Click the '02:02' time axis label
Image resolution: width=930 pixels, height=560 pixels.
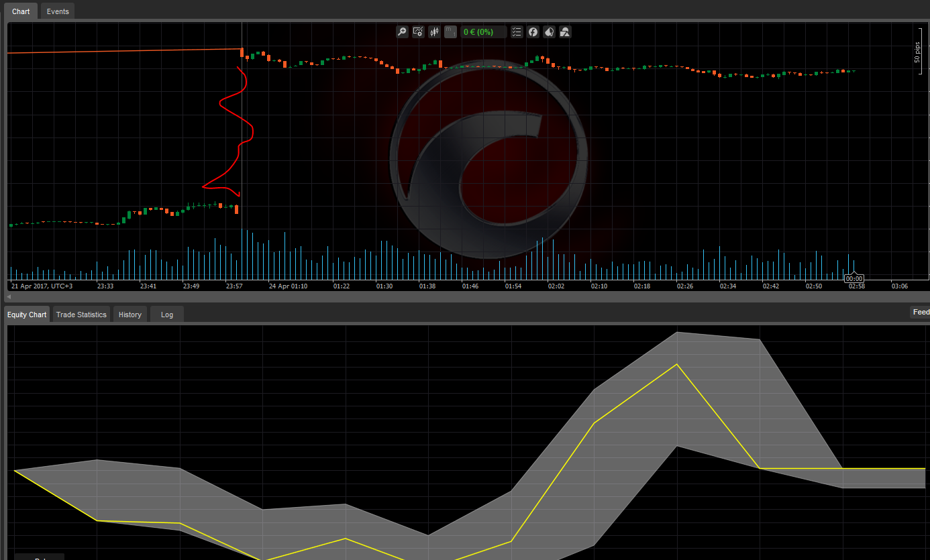click(x=556, y=286)
